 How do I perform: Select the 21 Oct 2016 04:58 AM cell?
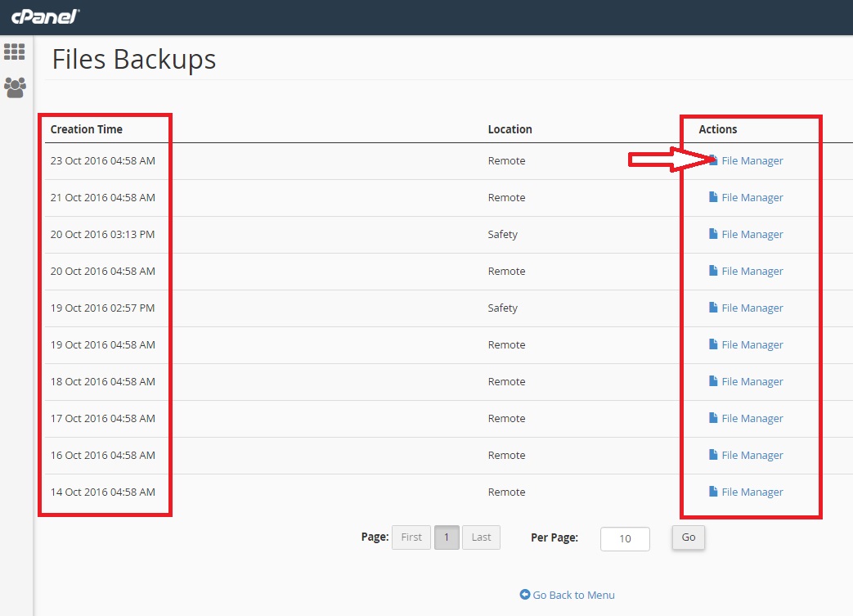tap(103, 197)
